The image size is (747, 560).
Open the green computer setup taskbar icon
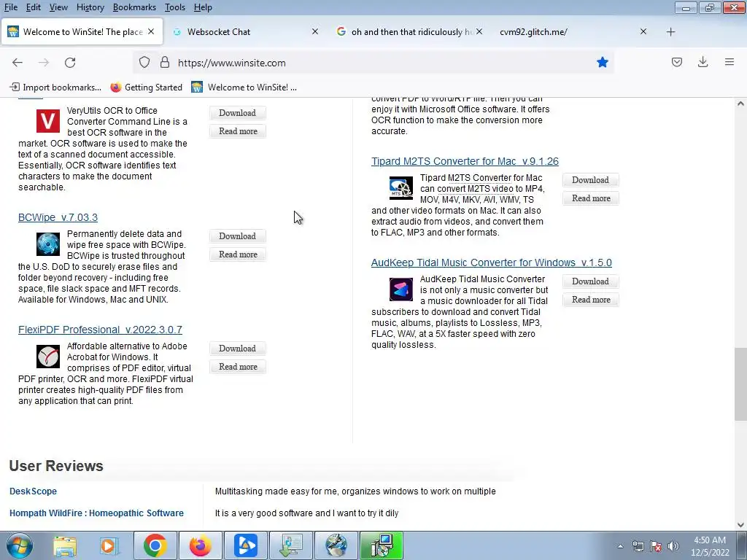click(382, 545)
